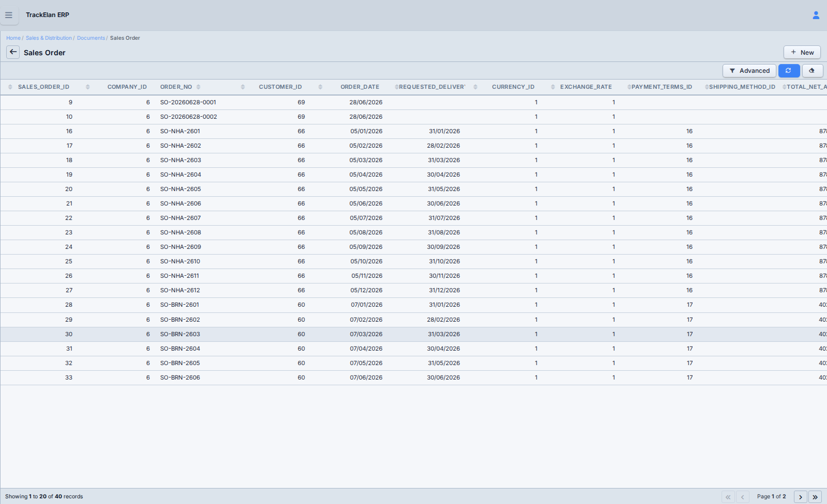Sort by ORDER_NO column header
827x504 pixels.
(x=176, y=87)
